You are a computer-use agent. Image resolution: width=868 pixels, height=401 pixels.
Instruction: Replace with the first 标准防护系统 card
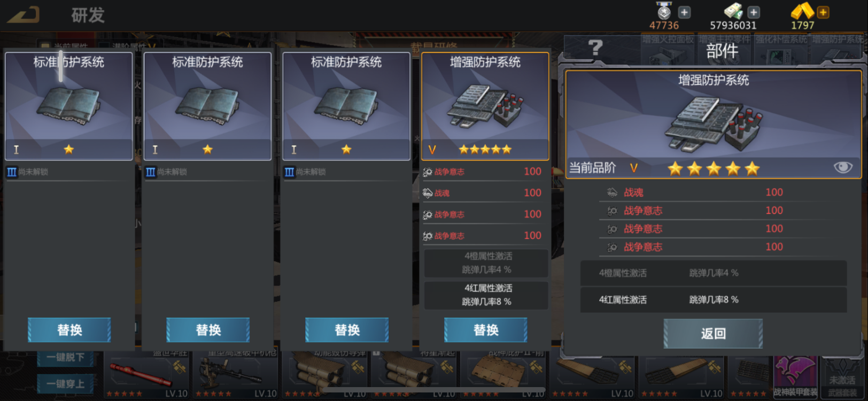pos(69,330)
